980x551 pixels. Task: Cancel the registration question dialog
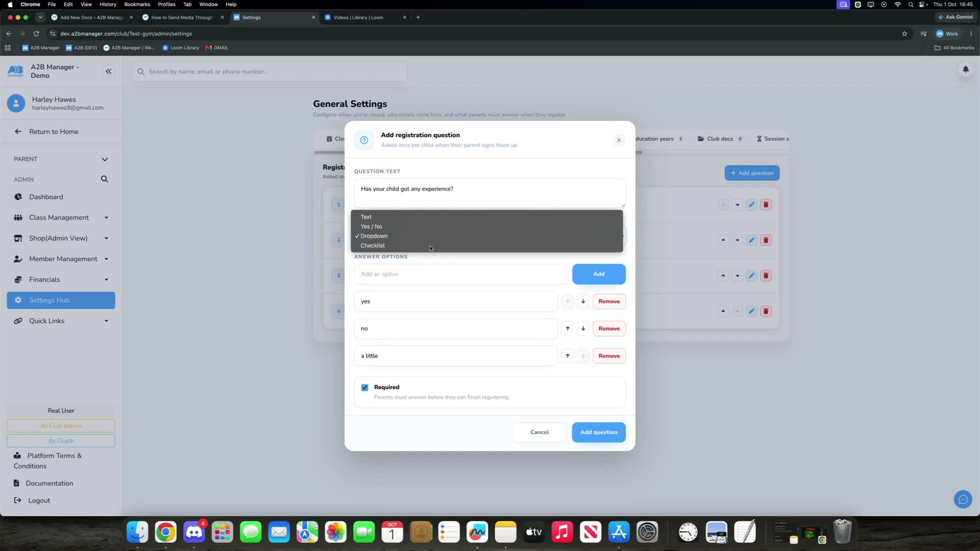pyautogui.click(x=540, y=433)
